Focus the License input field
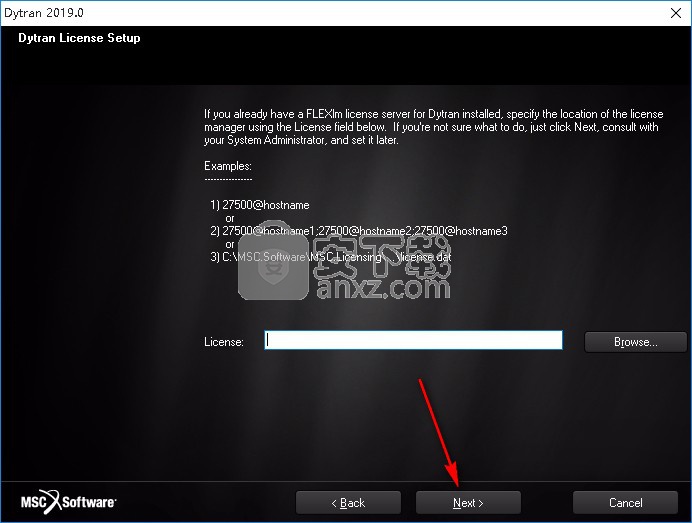The width and height of the screenshot is (692, 523). tap(414, 340)
